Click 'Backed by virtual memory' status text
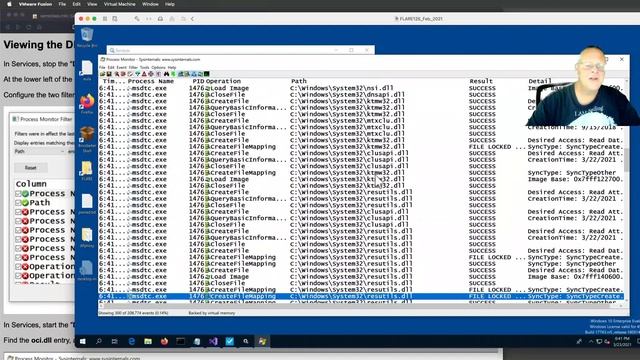This screenshot has width=640, height=360. pyautogui.click(x=211, y=313)
